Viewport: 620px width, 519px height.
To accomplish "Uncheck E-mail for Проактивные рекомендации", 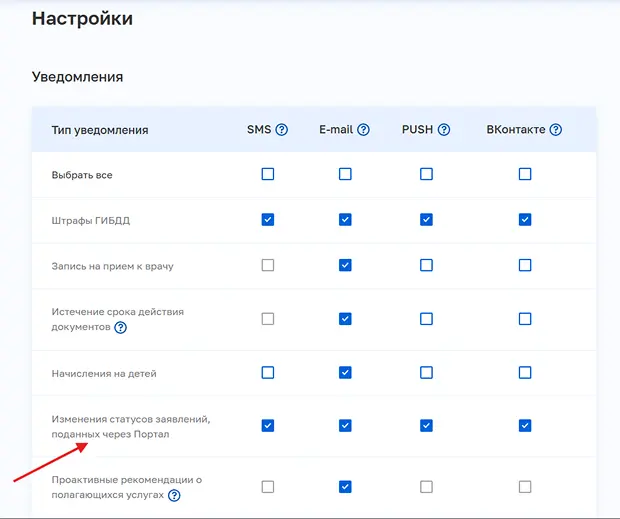I will pyautogui.click(x=345, y=487).
